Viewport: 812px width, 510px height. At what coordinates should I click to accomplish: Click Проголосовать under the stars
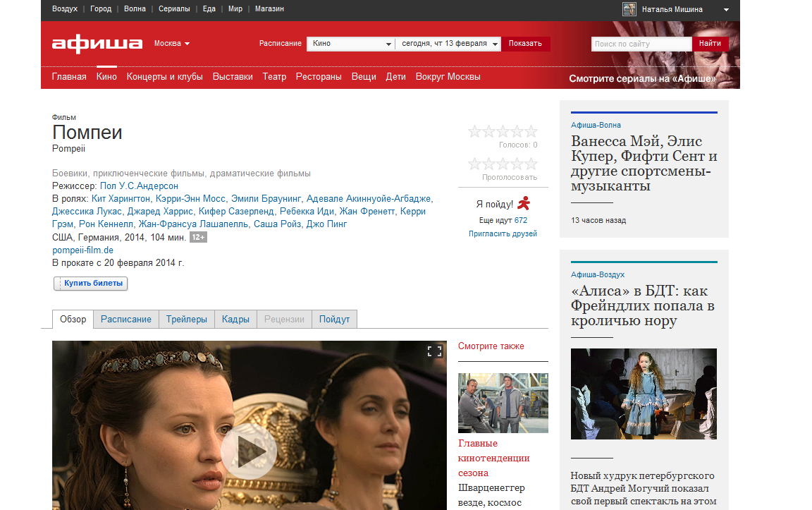(510, 177)
